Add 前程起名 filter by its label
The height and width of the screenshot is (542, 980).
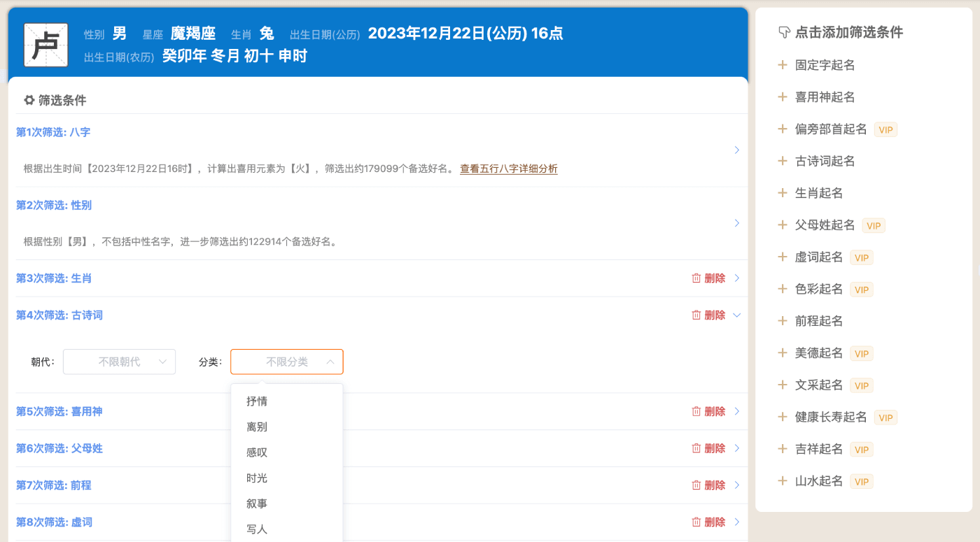[819, 321]
